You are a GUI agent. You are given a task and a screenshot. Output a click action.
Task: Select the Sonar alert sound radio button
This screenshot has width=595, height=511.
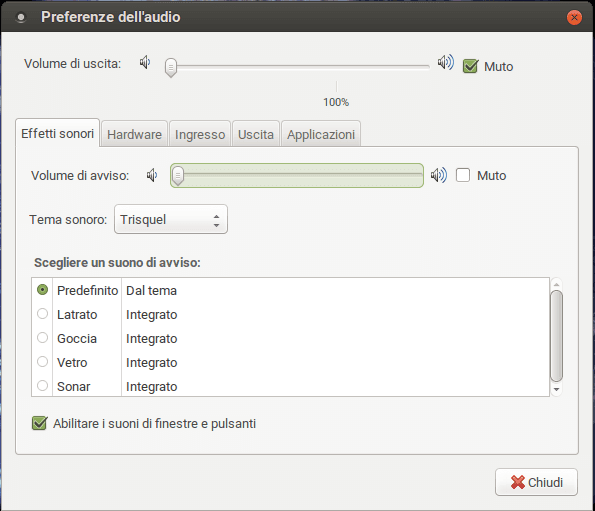click(42, 385)
